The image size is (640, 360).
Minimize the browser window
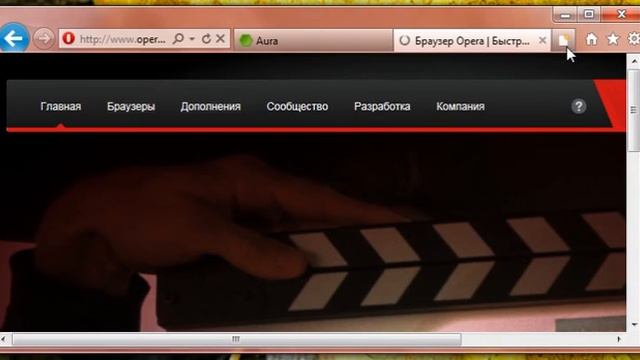(x=565, y=15)
